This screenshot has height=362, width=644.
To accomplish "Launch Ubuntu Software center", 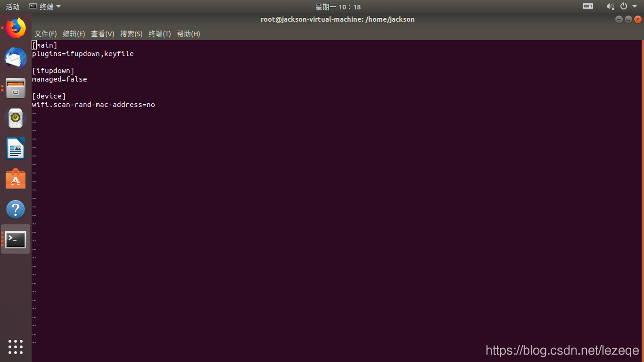I will 16,179.
